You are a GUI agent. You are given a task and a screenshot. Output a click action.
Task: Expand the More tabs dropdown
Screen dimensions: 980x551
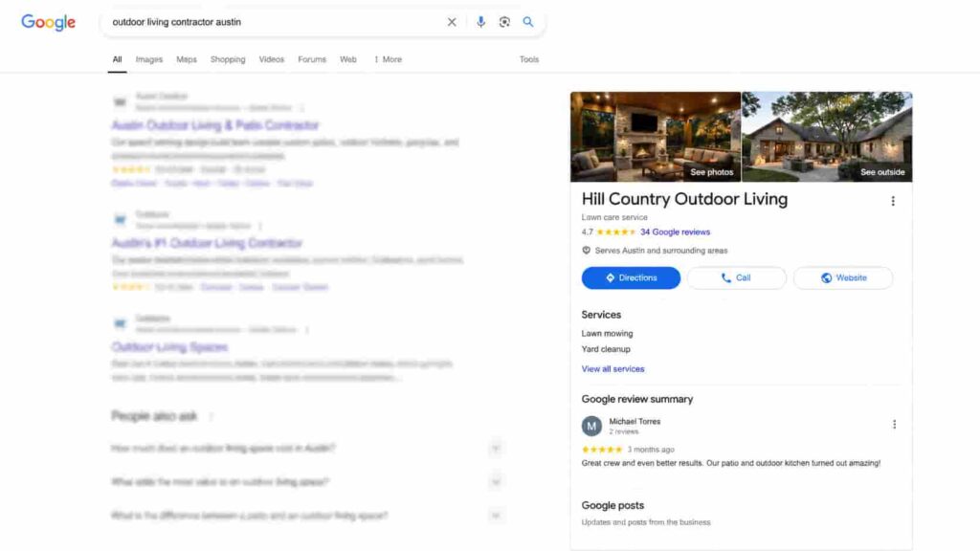click(389, 59)
